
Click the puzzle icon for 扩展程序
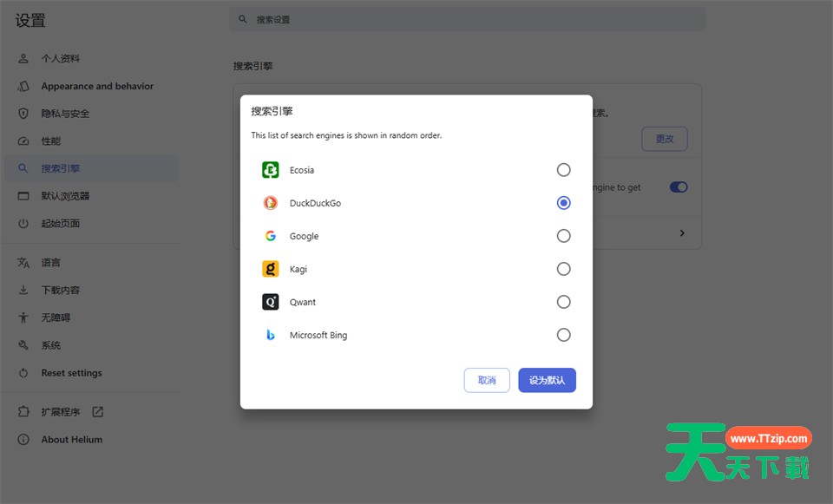pyautogui.click(x=23, y=411)
